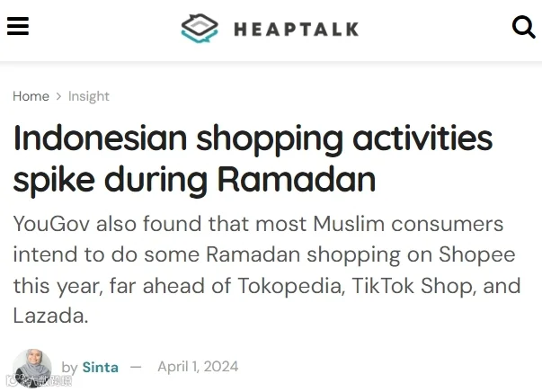Image resolution: width=542 pixels, height=392 pixels.
Task: Go to the Home breadcrumb
Action: pyautogui.click(x=31, y=96)
